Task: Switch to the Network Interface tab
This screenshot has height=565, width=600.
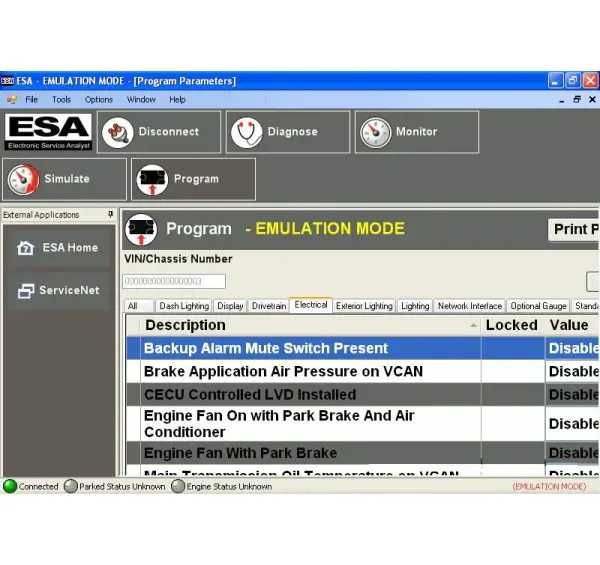Action: pos(470,306)
